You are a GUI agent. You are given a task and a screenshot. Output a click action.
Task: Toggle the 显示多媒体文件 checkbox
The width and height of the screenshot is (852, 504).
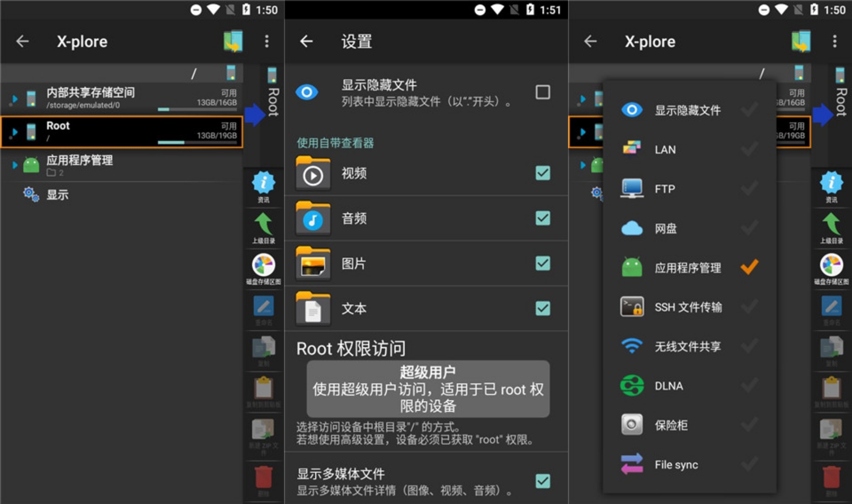tap(542, 481)
